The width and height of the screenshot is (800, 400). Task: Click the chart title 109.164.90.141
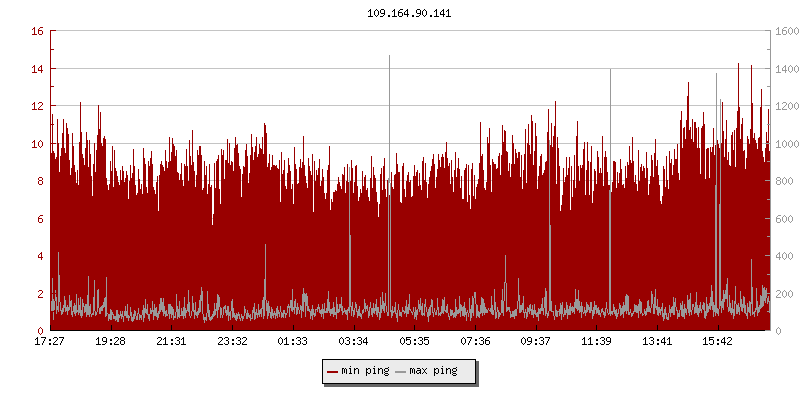coord(400,14)
